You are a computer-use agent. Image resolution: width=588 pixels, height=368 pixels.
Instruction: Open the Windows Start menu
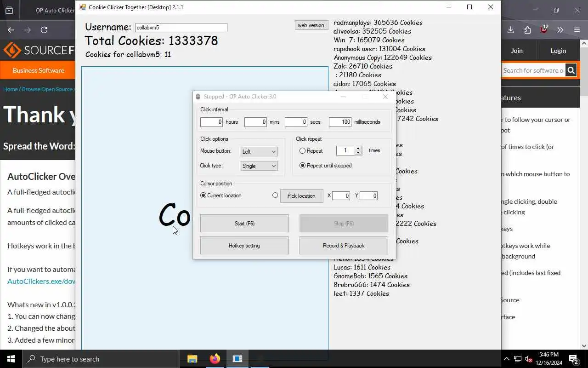(x=11, y=359)
